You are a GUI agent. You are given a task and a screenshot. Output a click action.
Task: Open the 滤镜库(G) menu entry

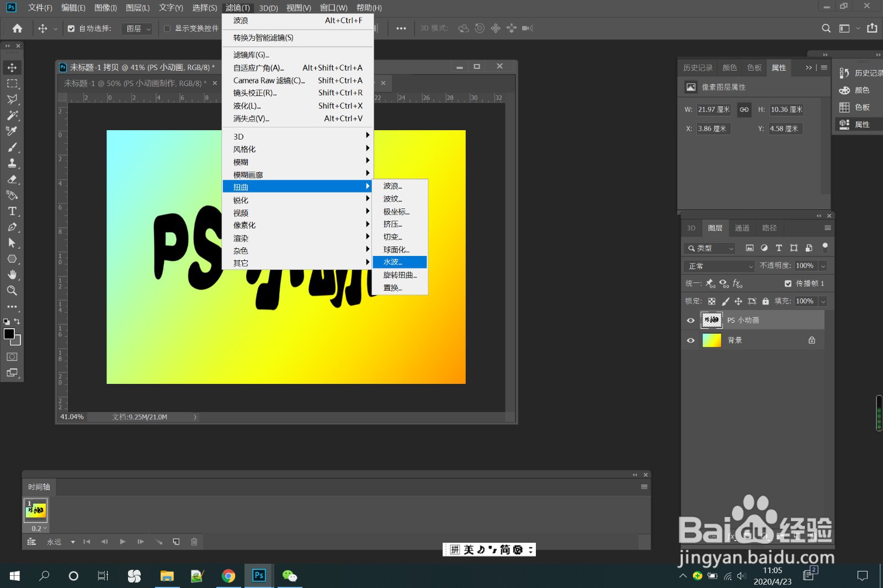pos(297,55)
